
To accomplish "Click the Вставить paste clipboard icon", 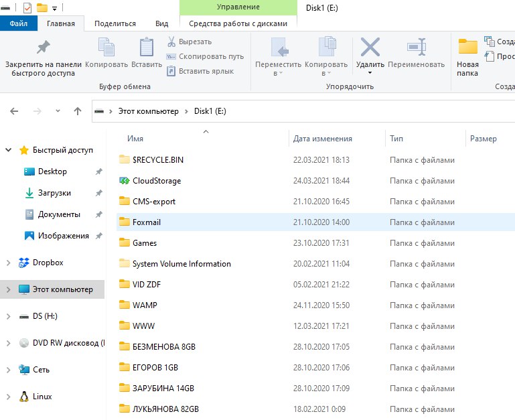I will point(147,47).
